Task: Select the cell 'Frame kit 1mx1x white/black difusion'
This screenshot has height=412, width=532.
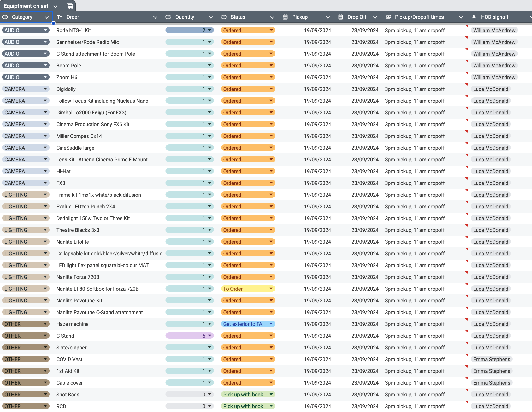Action: click(108, 195)
